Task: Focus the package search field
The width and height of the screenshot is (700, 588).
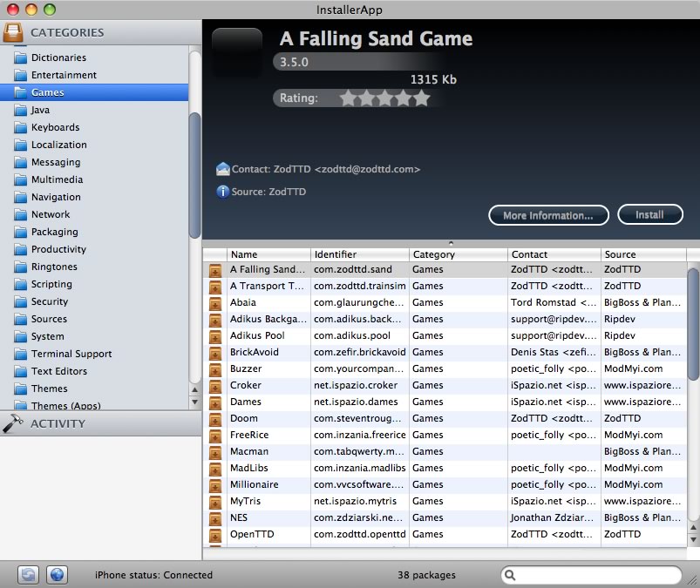Action: point(592,575)
